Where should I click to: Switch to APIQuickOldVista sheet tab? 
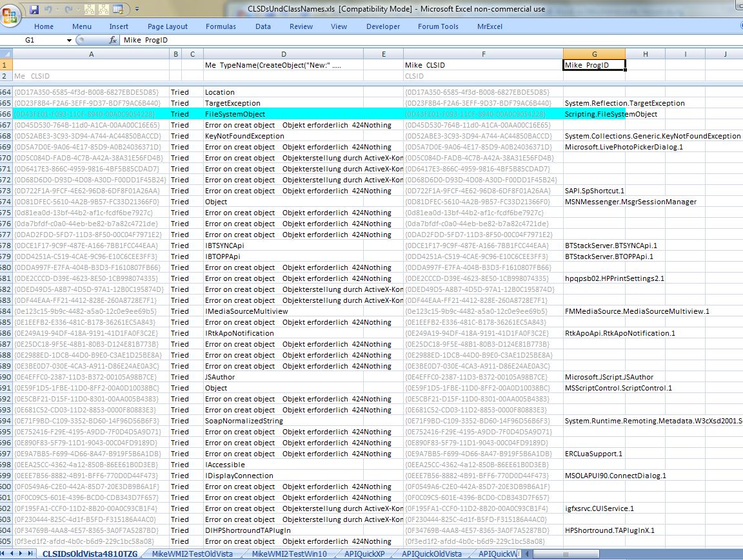(431, 554)
